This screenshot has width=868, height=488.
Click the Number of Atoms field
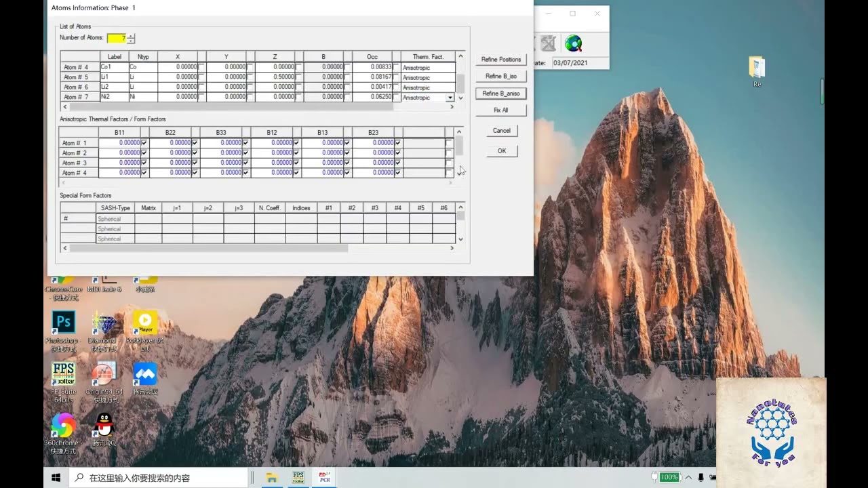pyautogui.click(x=117, y=39)
